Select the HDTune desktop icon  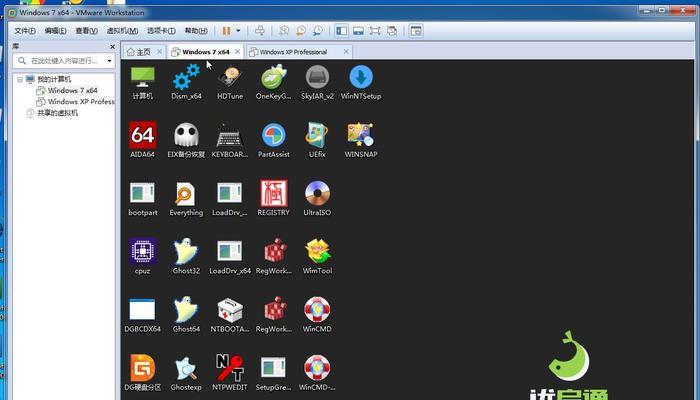point(230,83)
